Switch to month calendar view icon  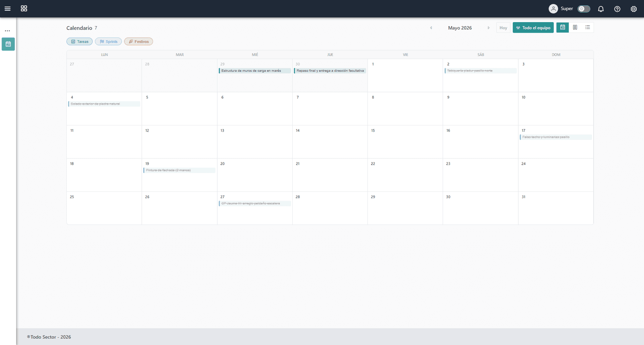click(562, 27)
